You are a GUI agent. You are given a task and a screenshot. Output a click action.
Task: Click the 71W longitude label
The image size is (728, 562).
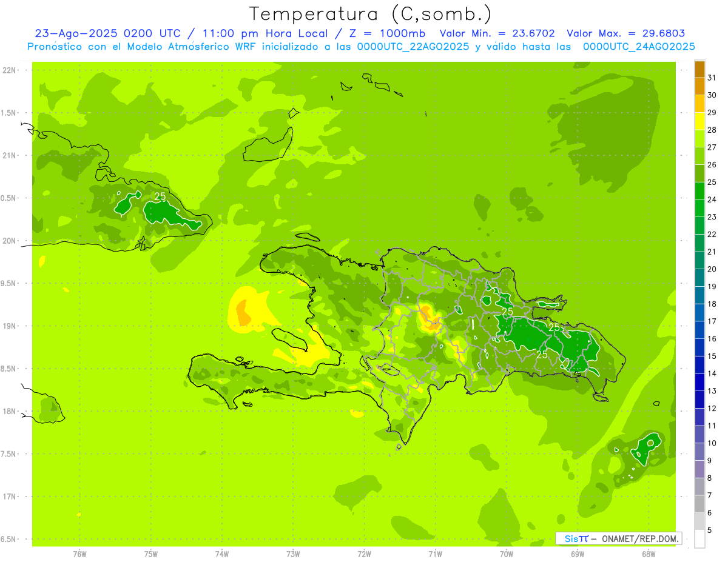point(435,554)
